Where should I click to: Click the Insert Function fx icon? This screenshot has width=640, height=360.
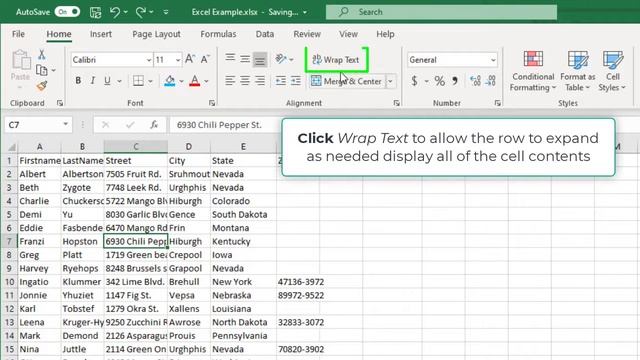(x=154, y=125)
